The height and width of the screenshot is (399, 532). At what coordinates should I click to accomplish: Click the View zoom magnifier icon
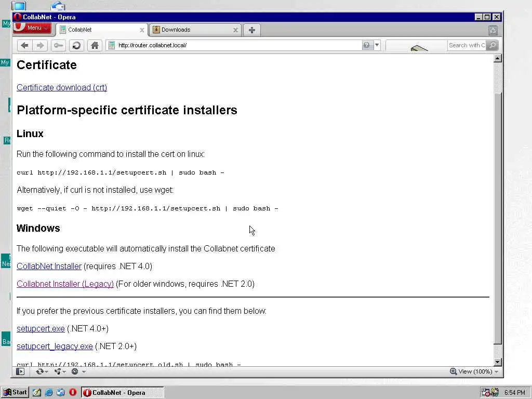tap(453, 371)
